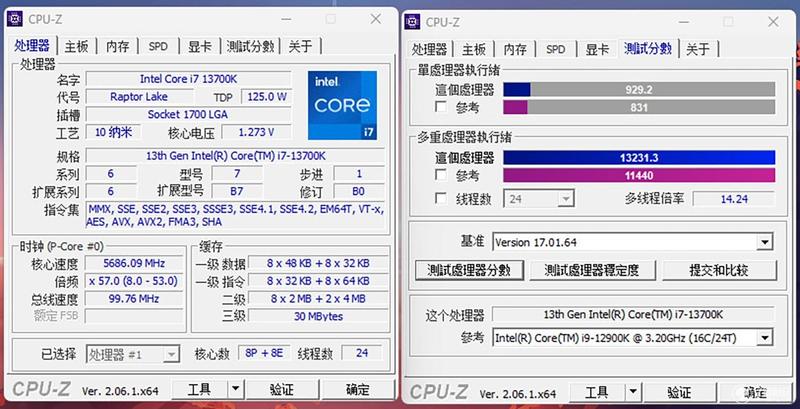Open 内存 tab in left window
The height and width of the screenshot is (409, 800).
point(117,46)
